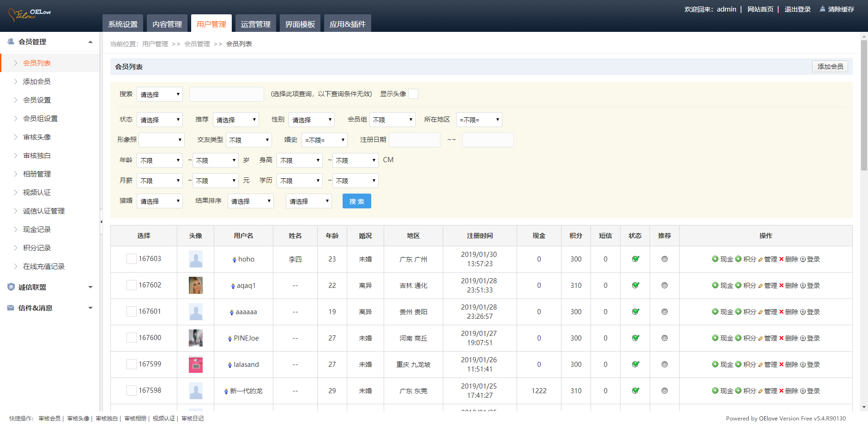This screenshot has width=868, height=426.
Task: Select the checkbox for member 167600
Action: [132, 338]
